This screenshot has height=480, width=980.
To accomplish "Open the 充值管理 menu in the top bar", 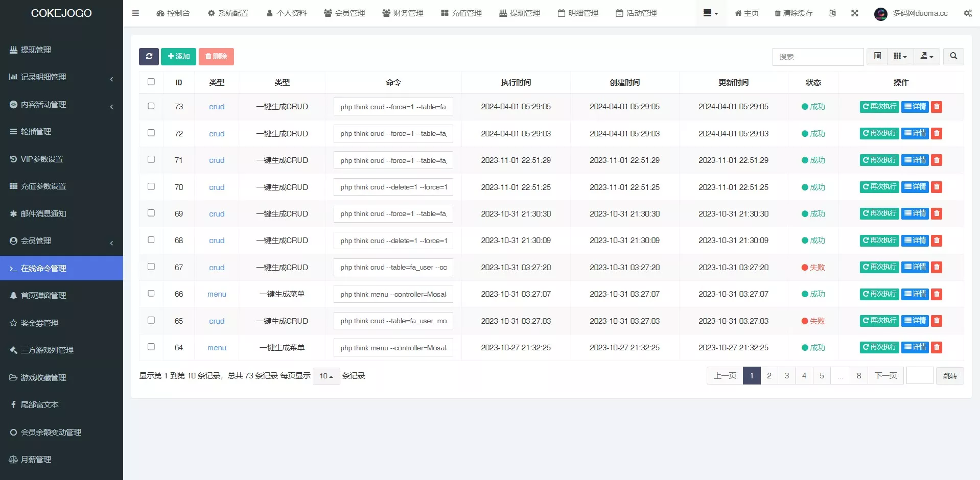I will pyautogui.click(x=460, y=13).
